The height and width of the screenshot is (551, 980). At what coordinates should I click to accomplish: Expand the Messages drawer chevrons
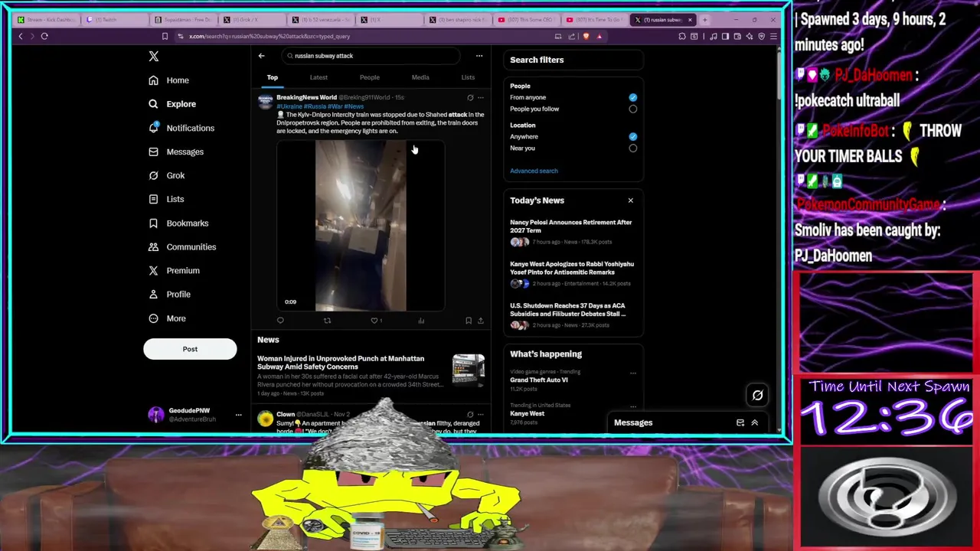(754, 422)
